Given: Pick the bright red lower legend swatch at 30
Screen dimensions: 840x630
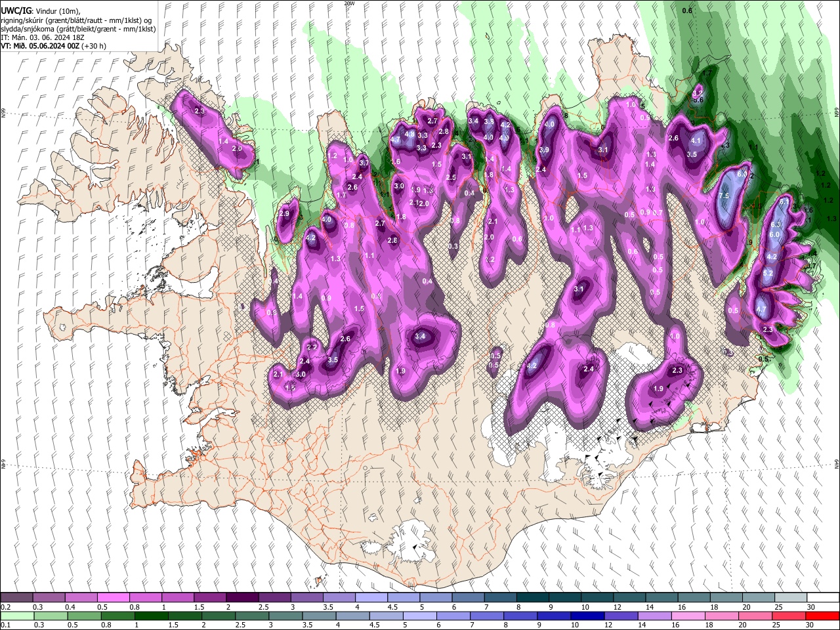Looking at the screenshot, I should [822, 616].
